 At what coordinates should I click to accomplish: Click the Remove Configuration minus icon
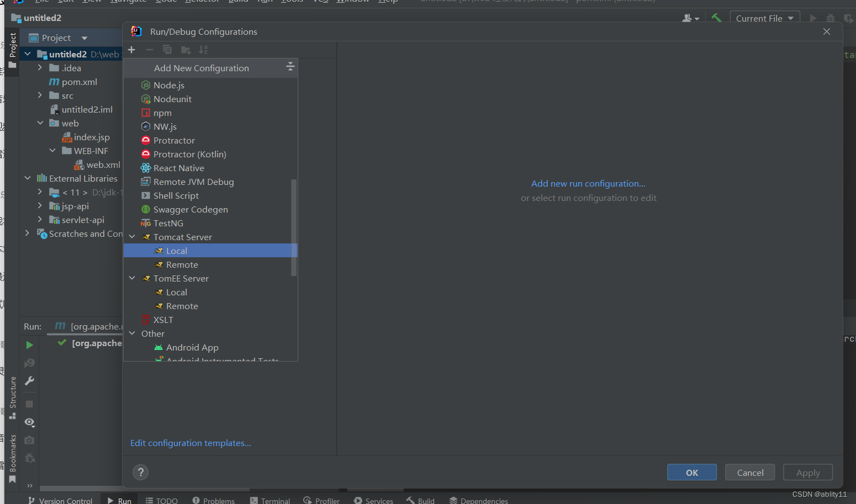coord(149,50)
